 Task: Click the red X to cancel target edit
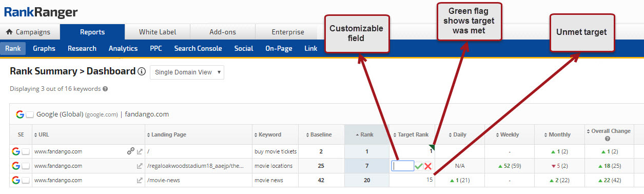coord(427,166)
